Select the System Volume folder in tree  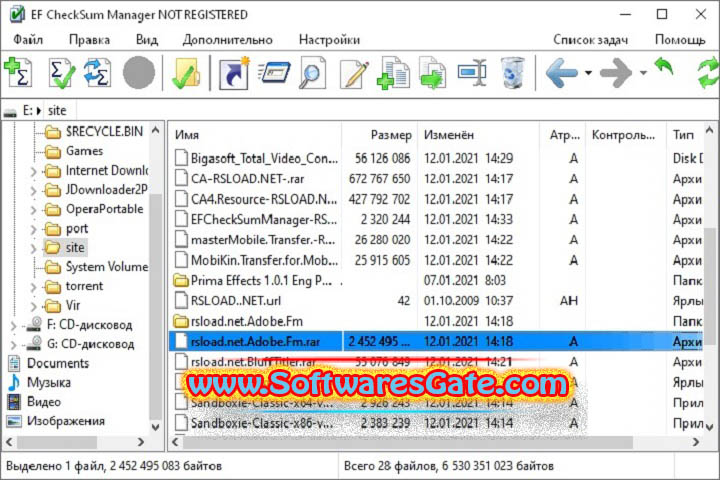[x=96, y=267]
